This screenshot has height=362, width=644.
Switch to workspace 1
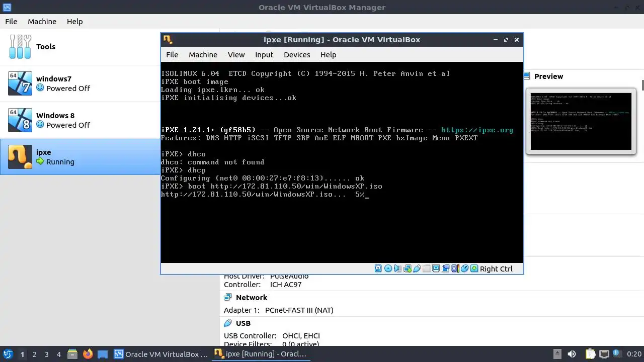click(x=22, y=354)
